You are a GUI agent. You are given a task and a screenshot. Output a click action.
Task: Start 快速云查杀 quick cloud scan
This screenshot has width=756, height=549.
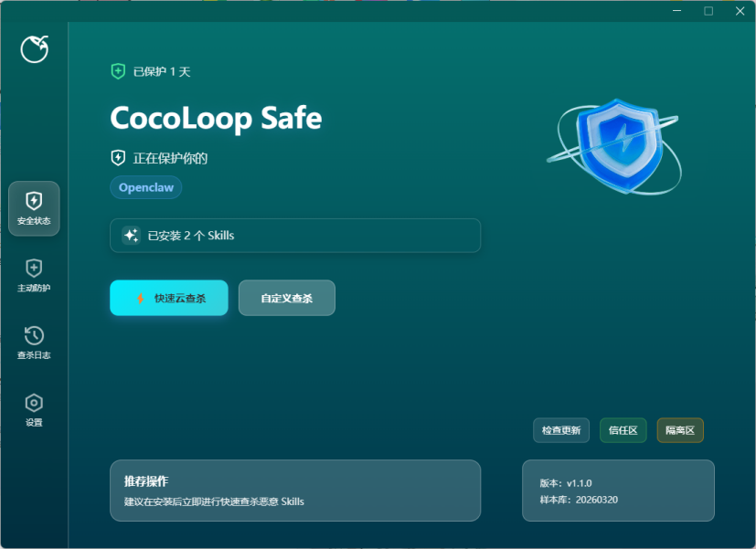coord(169,298)
